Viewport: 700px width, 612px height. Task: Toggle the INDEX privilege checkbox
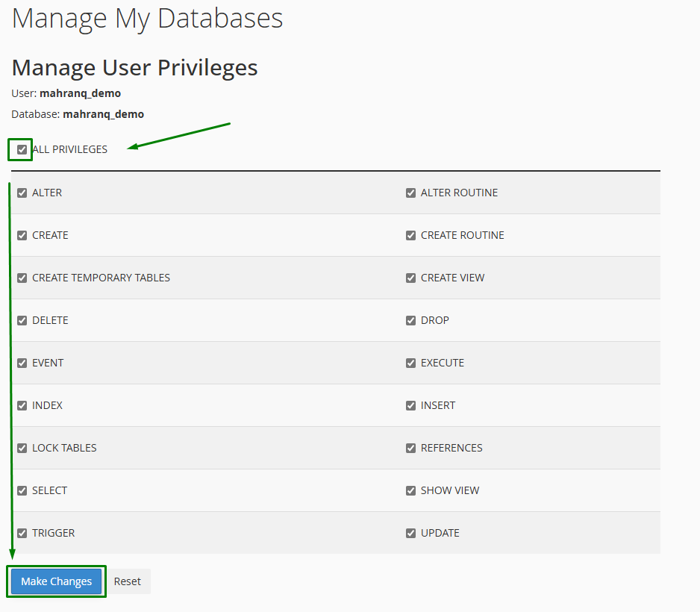[22, 405]
